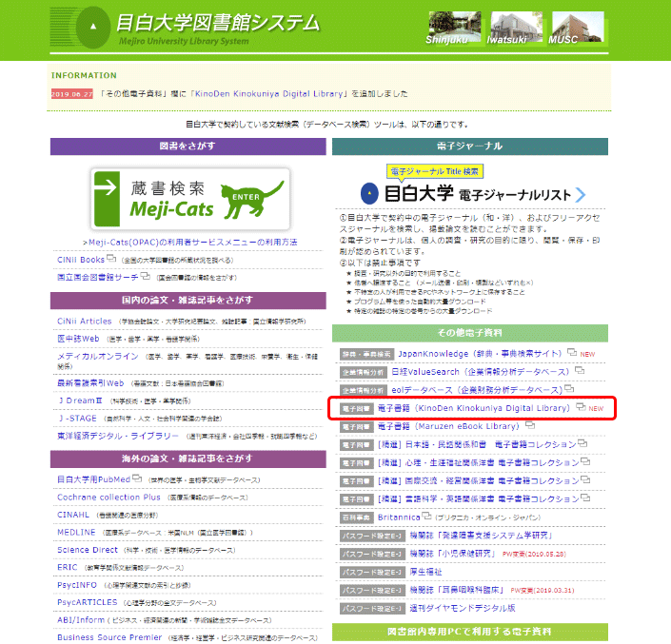The image size is (671, 644).
Task: Open 国立国会図書館サーチ link
Action: [x=98, y=277]
